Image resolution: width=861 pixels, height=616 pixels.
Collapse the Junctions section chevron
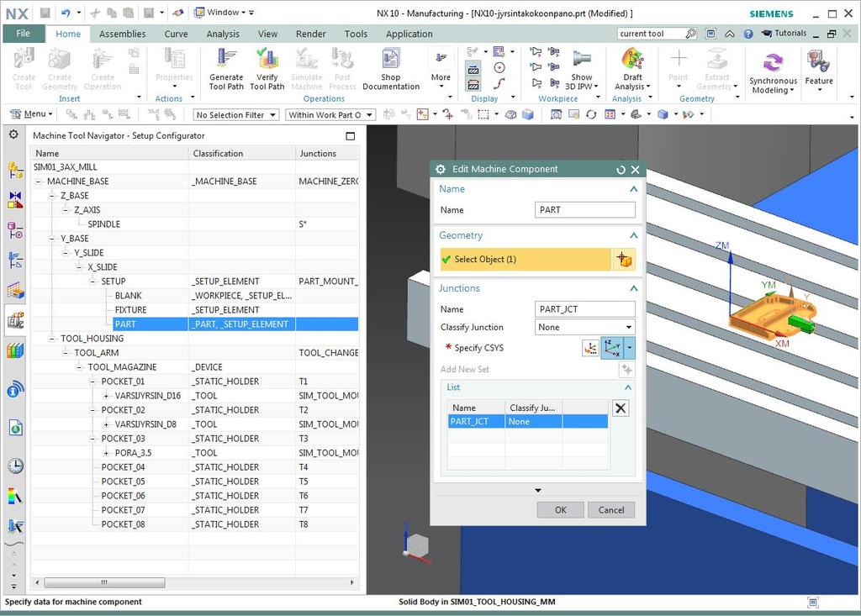tap(633, 288)
